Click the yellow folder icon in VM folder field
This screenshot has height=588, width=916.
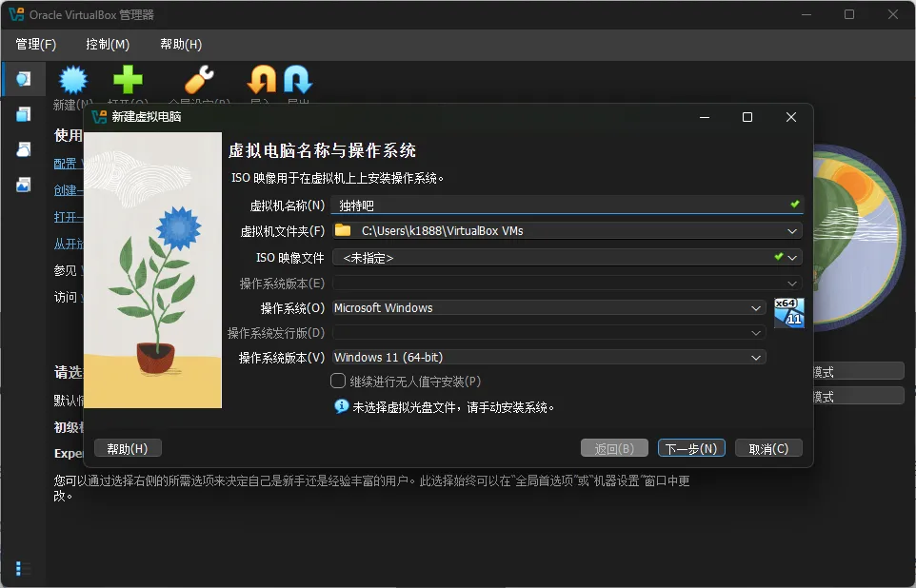tap(343, 230)
